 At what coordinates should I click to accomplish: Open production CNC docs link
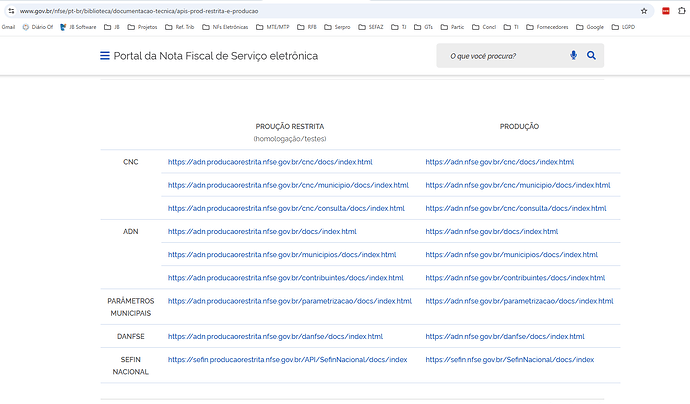coord(499,161)
